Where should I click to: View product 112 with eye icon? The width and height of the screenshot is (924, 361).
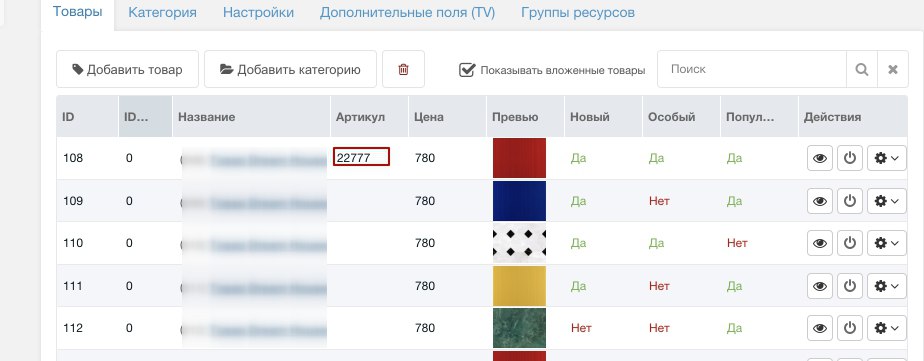point(820,328)
